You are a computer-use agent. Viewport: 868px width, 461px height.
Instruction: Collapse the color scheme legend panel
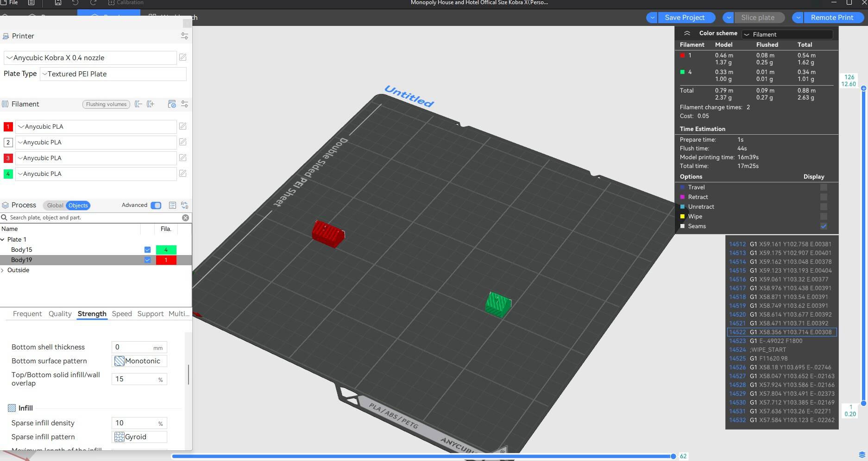click(x=687, y=33)
